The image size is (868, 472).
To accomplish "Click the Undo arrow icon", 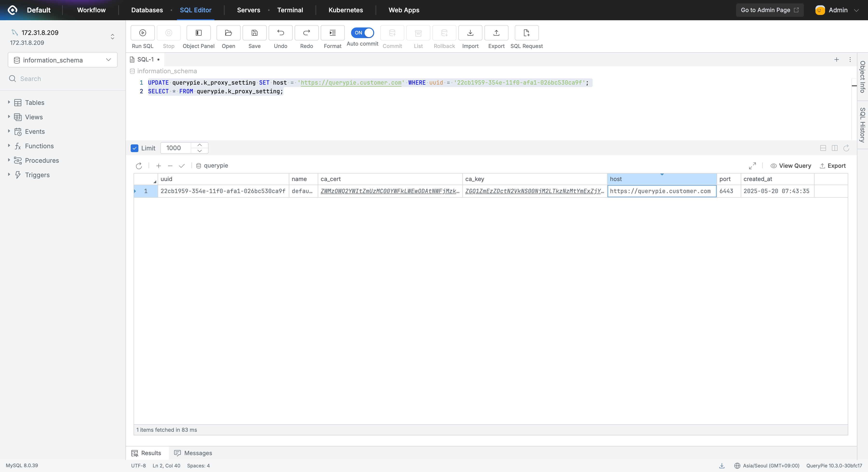I will (x=280, y=33).
